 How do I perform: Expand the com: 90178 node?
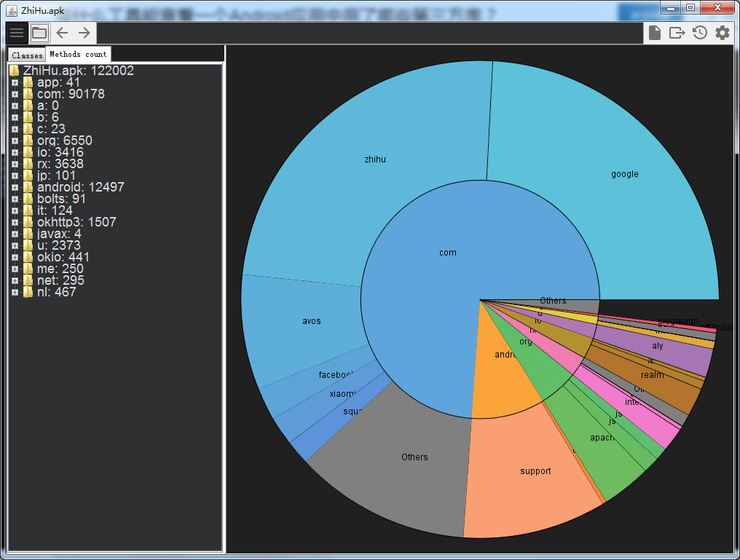tap(15, 95)
